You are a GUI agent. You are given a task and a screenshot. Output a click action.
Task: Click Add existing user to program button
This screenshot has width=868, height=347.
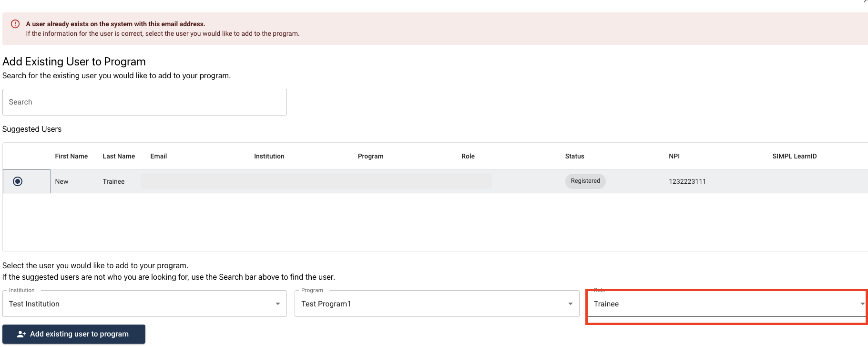tap(74, 334)
